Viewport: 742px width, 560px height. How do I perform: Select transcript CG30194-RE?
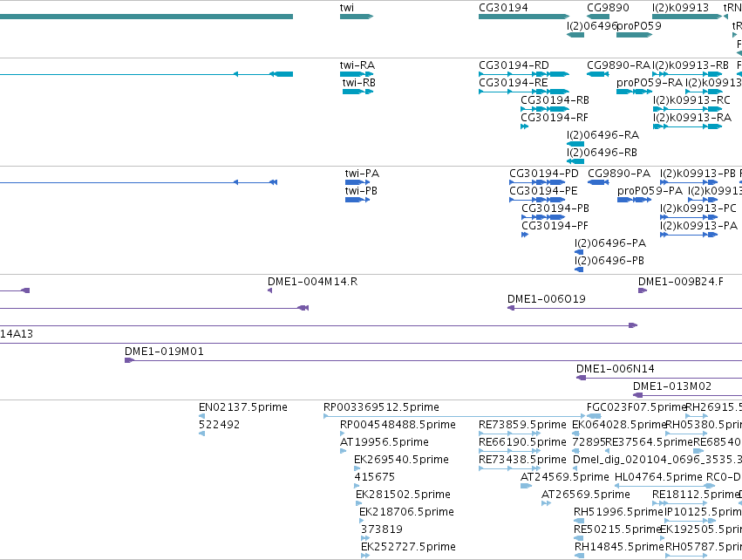pos(524,92)
